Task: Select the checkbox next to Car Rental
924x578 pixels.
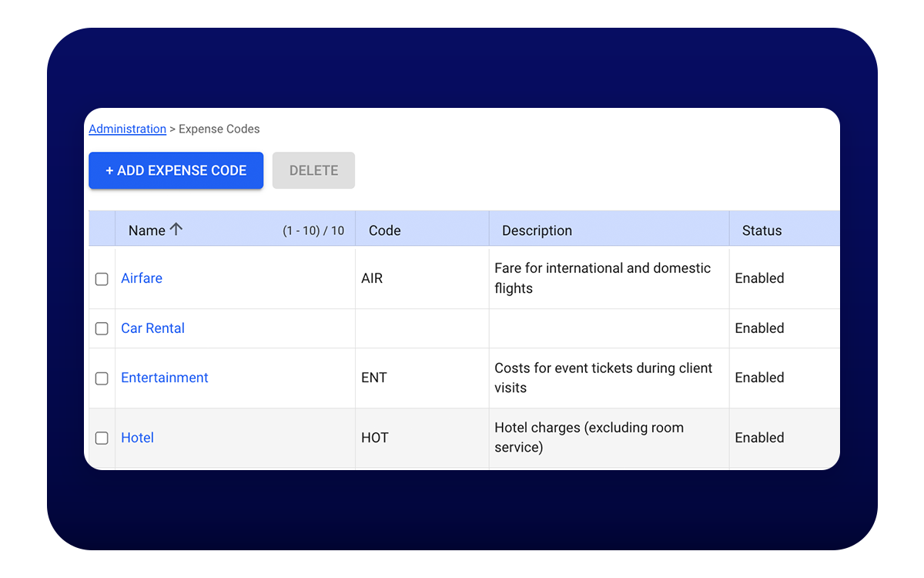Action: tap(102, 328)
